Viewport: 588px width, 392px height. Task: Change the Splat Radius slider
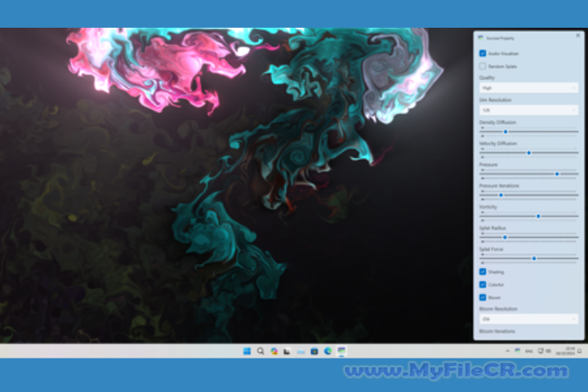click(x=528, y=237)
